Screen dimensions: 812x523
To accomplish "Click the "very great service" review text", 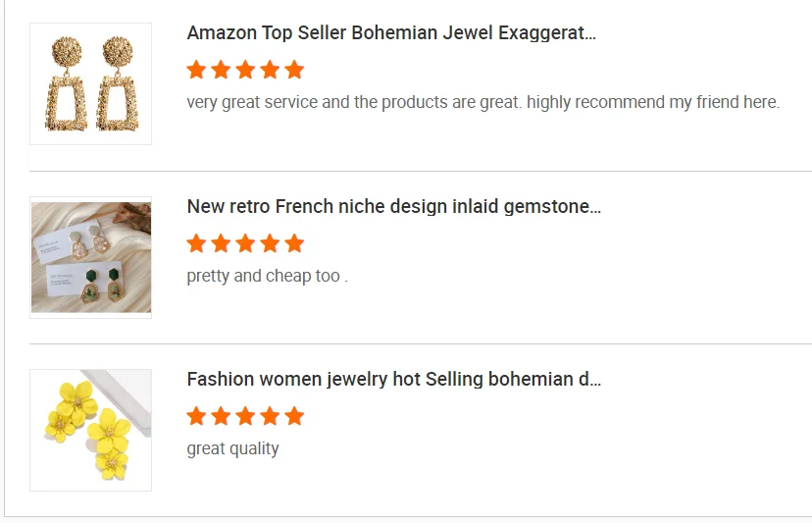I will (x=482, y=102).
